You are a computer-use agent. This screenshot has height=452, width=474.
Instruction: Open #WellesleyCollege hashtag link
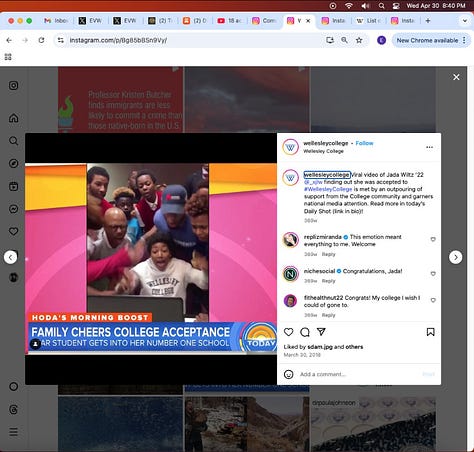tap(328, 189)
